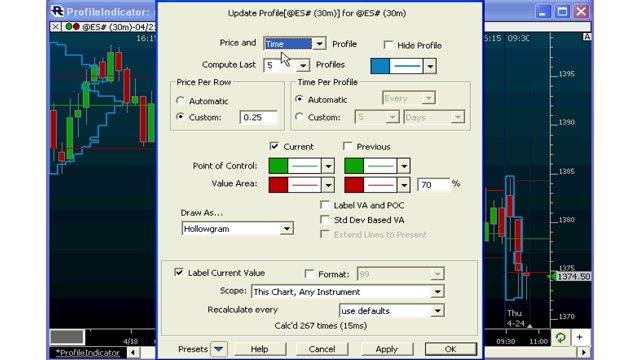
Task: Click scroll-right arrow at bottom right corner
Action: tap(584, 352)
